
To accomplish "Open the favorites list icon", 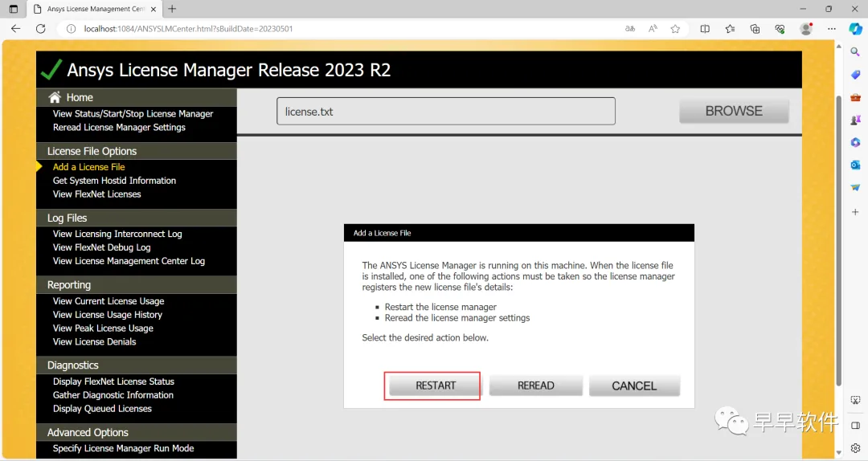I will (x=730, y=29).
